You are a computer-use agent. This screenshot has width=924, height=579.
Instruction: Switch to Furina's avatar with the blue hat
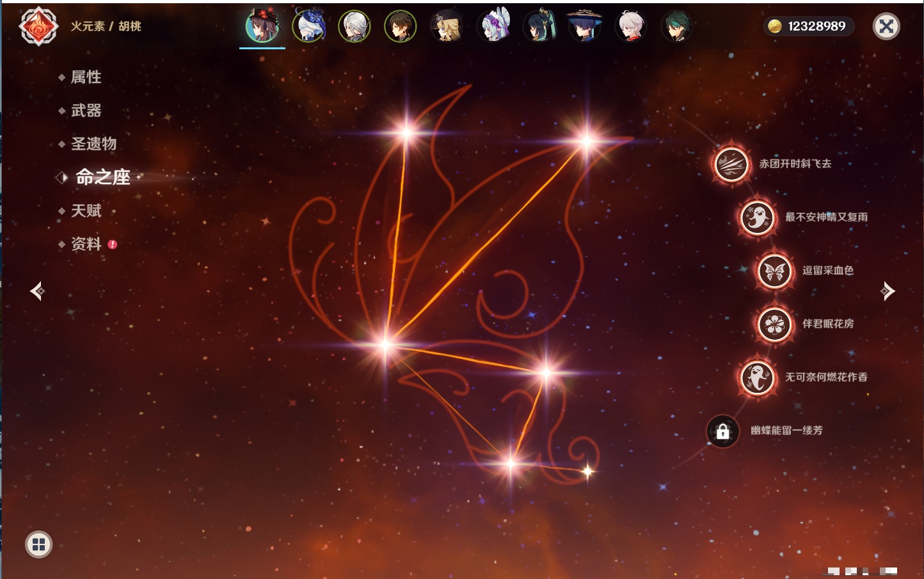tap(309, 26)
